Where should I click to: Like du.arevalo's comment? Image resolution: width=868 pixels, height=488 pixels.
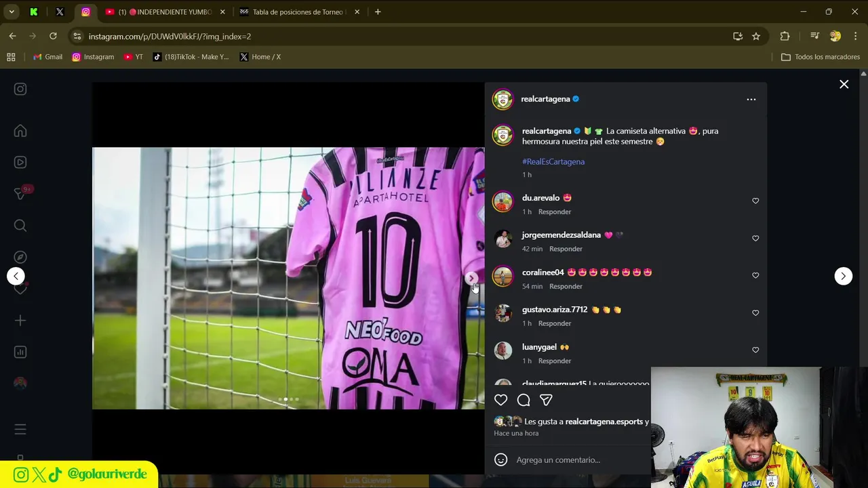755,201
